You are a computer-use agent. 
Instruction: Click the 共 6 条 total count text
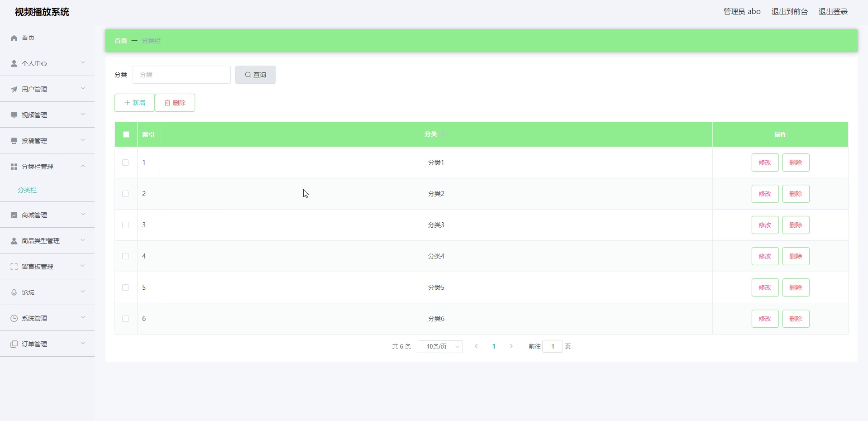[x=401, y=346]
